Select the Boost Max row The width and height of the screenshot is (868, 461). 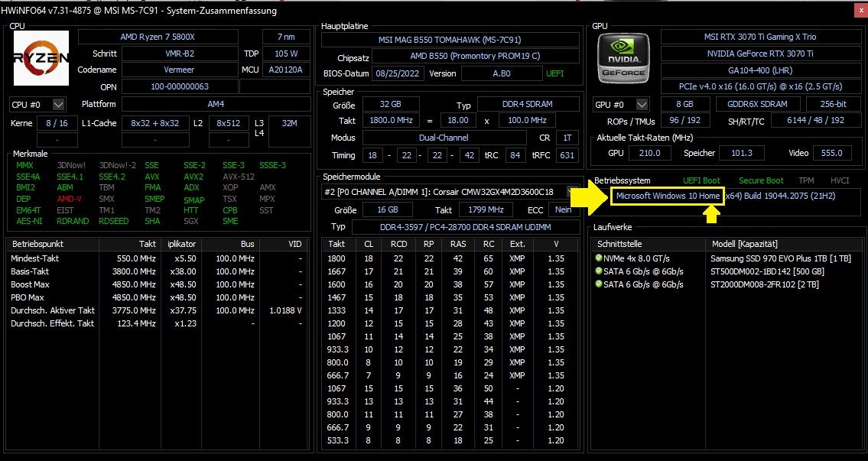[x=158, y=284]
